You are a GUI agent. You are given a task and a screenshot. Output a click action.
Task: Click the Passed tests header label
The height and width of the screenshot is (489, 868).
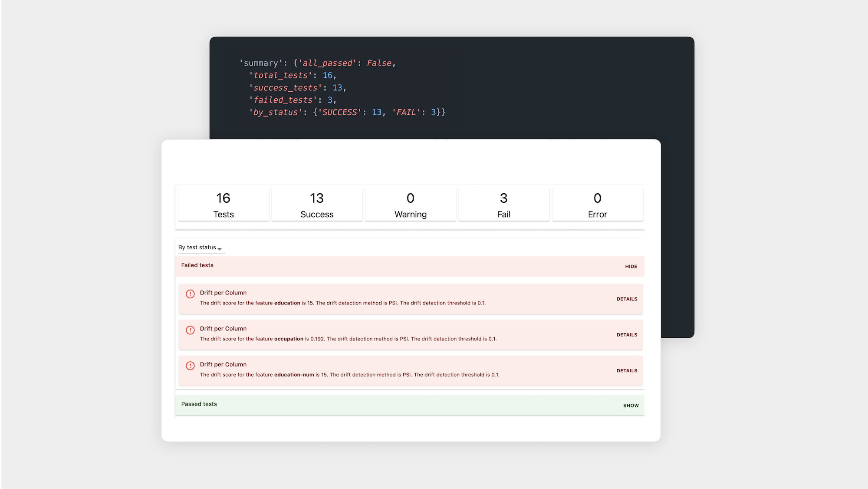click(199, 404)
